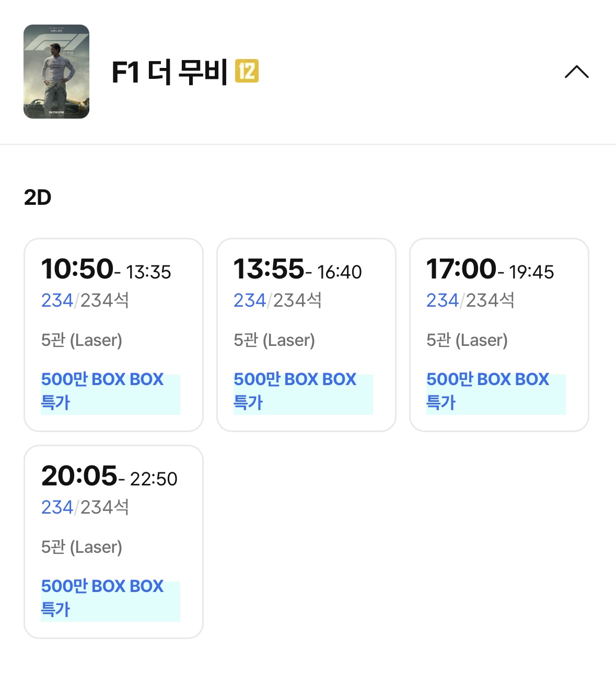Image resolution: width=616 pixels, height=685 pixels.
Task: Open the F1 더 무비 title
Action: [169, 72]
